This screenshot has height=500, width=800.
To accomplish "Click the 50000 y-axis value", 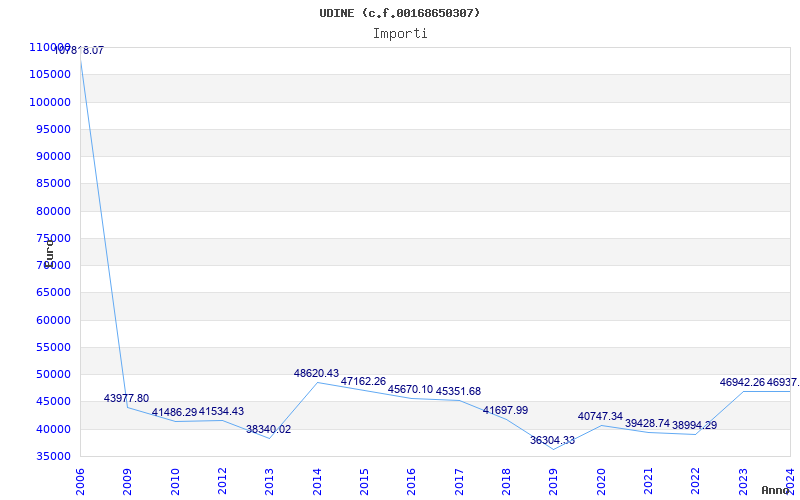I will (53, 374).
